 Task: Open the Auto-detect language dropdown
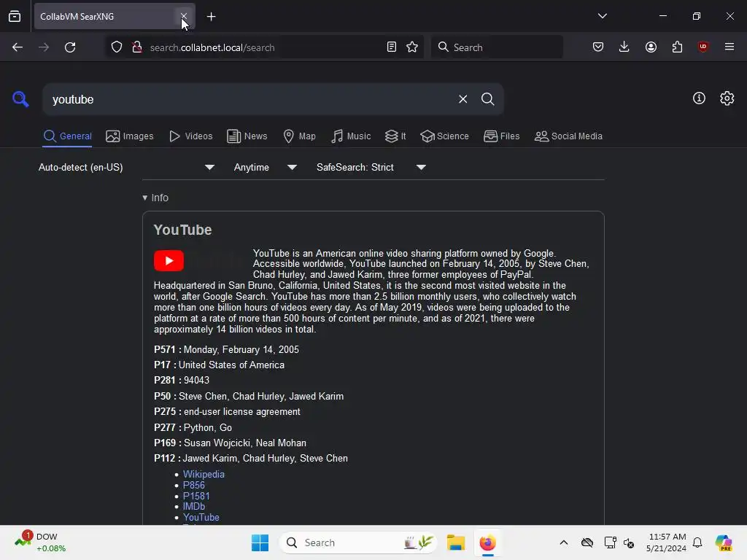(x=126, y=167)
